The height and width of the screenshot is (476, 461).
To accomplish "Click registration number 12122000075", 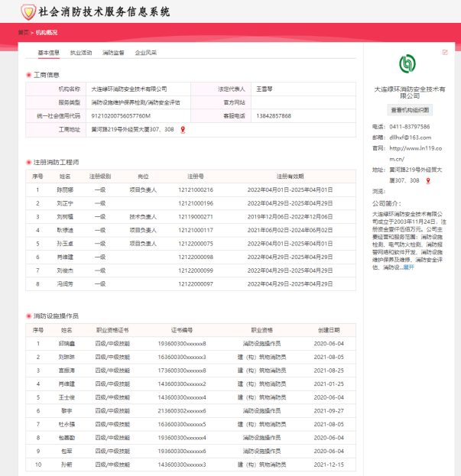I will [x=196, y=244].
